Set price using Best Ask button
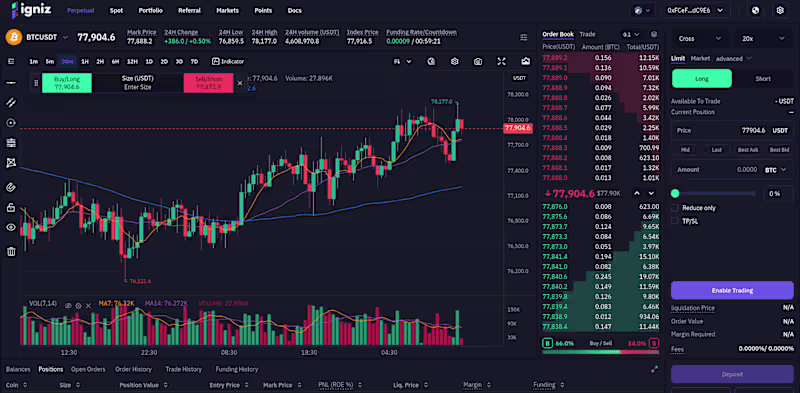Screen dimensions: 800x393 [748, 150]
